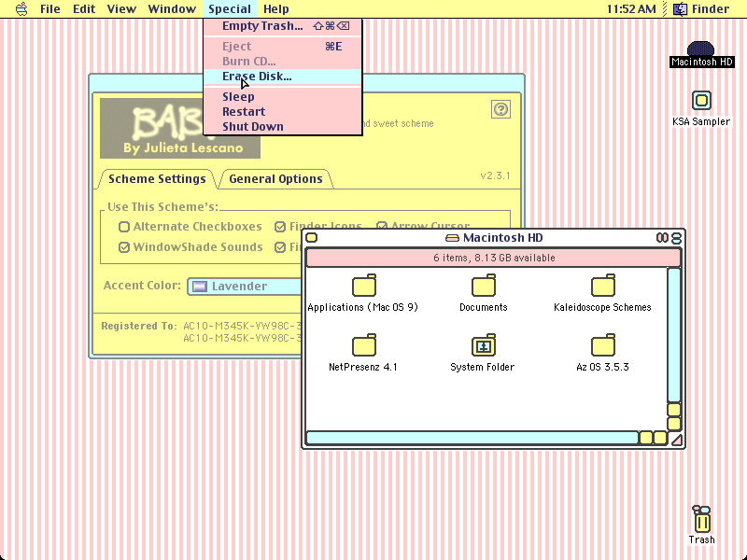Screen dimensions: 747x560
Task: Click the scroll down arrow in Macintosh HD window
Action: (x=674, y=424)
